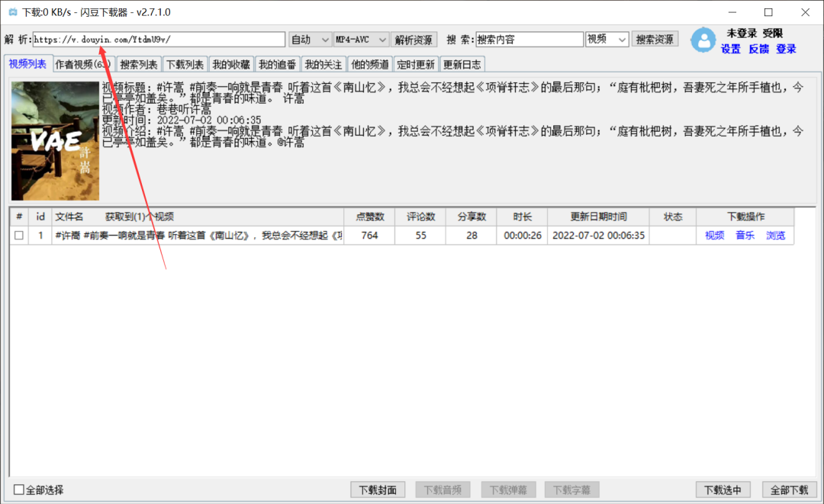
Task: Click the 音乐 download link in row
Action: click(745, 236)
